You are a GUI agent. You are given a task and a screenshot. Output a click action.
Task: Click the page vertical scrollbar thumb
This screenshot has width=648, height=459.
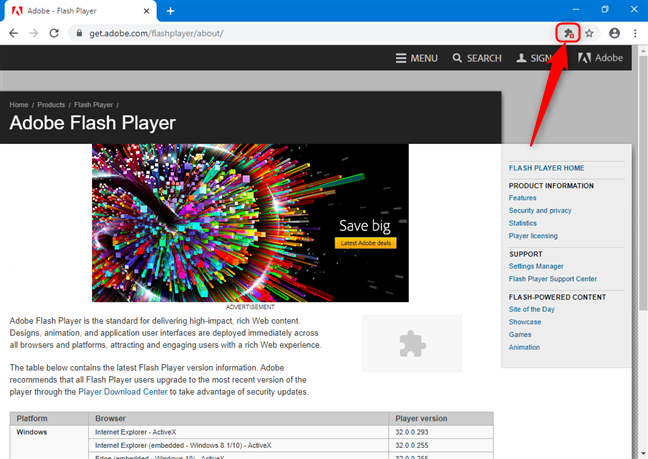pyautogui.click(x=643, y=182)
